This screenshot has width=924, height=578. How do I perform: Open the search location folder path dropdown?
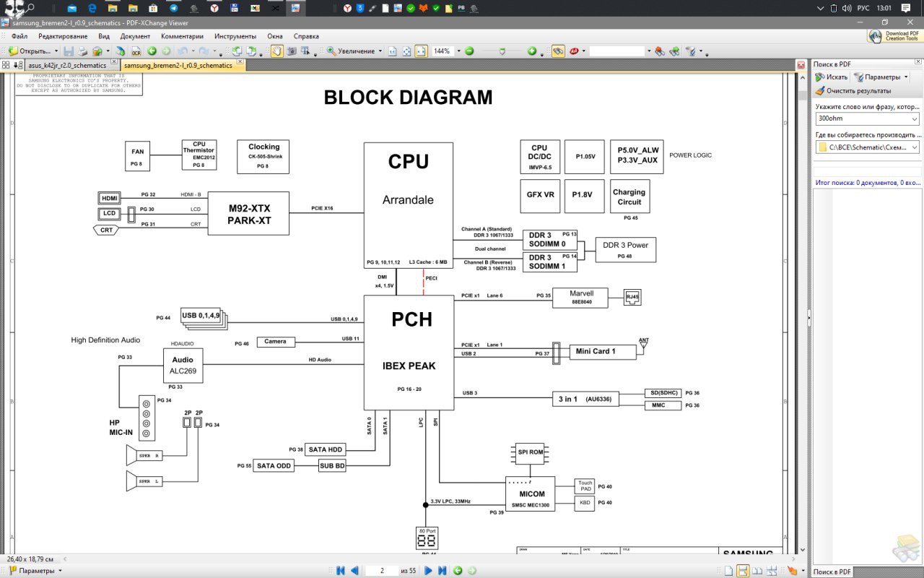tap(915, 147)
